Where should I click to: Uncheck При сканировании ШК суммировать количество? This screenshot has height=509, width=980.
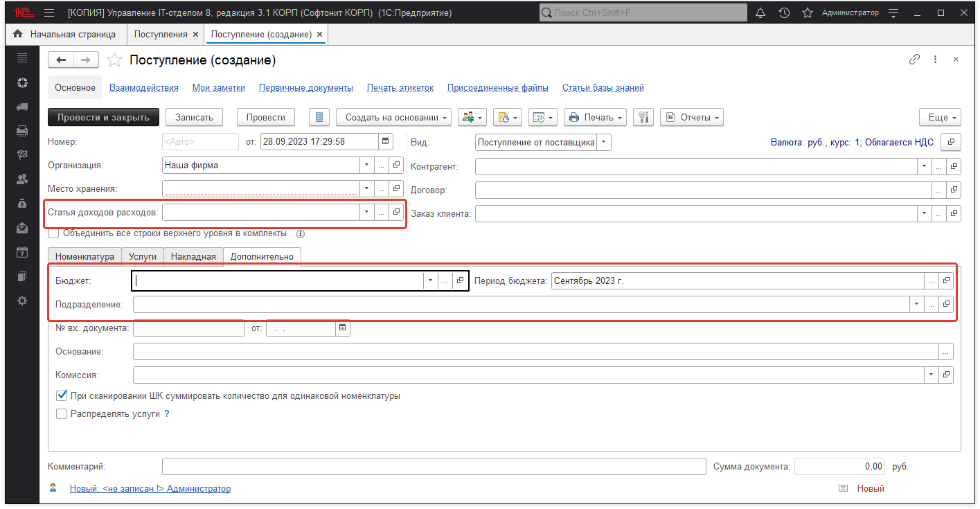coord(62,396)
